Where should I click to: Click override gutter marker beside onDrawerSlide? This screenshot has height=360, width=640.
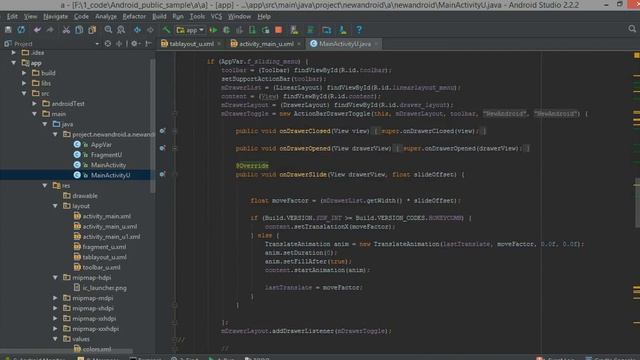[162, 174]
